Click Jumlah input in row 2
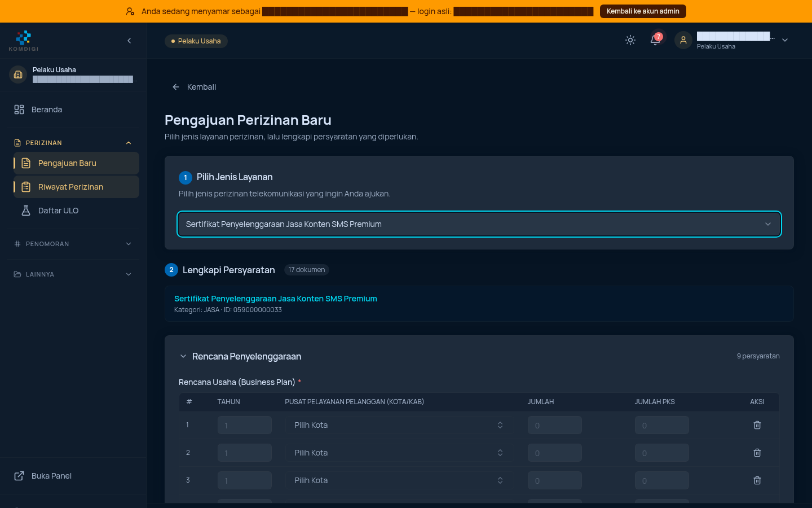The height and width of the screenshot is (508, 812). (x=555, y=453)
